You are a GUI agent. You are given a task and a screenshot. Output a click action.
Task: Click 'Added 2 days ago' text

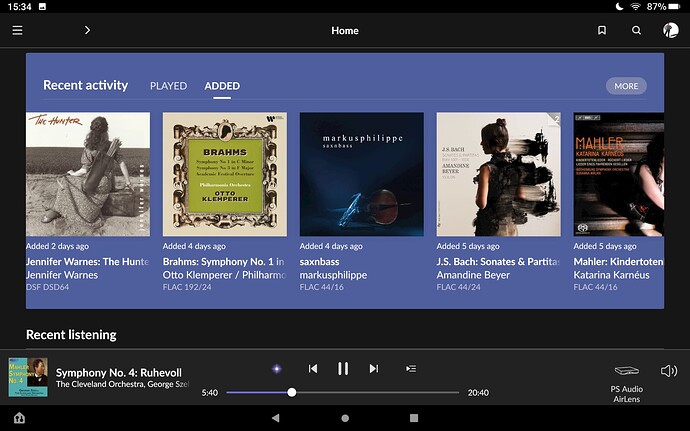[x=57, y=246]
